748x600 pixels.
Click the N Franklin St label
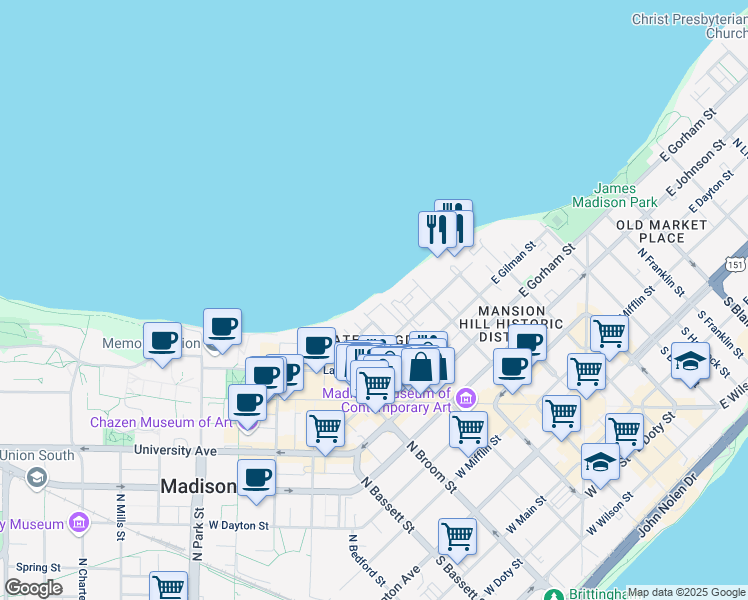[661, 272]
